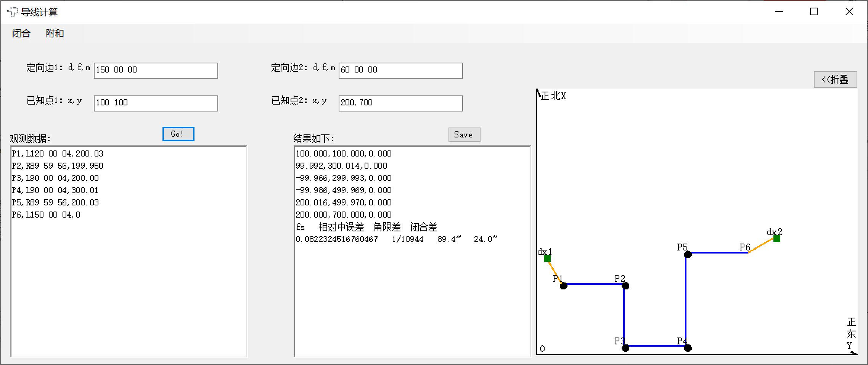Open the 闭合 menu

pos(21,33)
